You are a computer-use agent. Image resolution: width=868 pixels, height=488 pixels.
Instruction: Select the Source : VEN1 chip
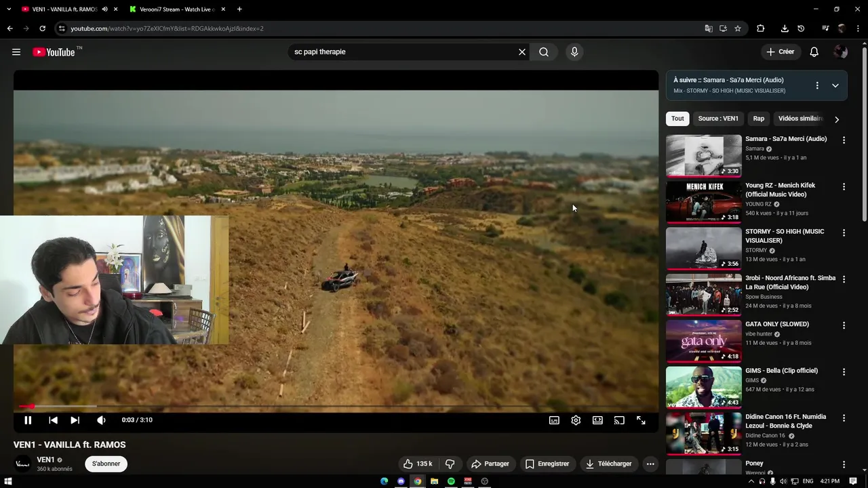pyautogui.click(x=718, y=119)
